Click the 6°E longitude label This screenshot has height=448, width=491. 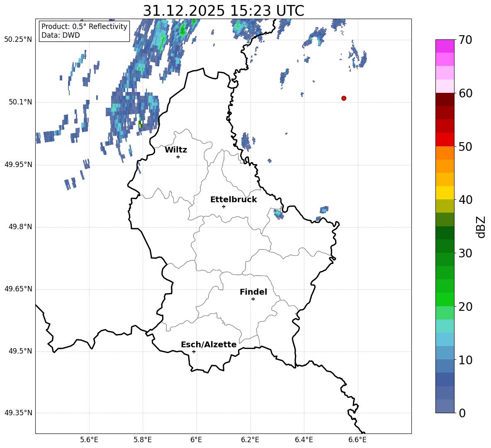click(196, 440)
